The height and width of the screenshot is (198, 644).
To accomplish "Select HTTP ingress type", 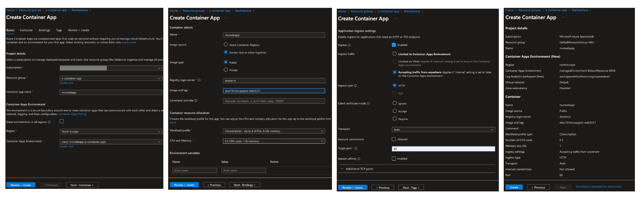I will 395,85.
